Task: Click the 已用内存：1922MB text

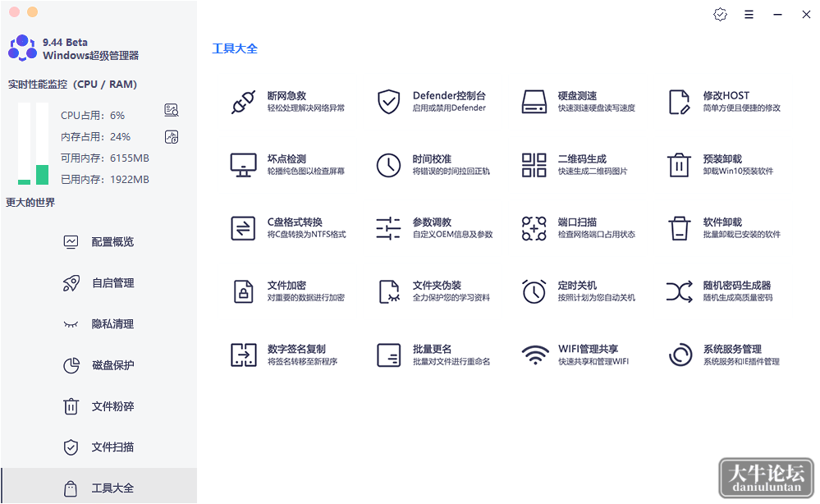Action: (x=105, y=179)
